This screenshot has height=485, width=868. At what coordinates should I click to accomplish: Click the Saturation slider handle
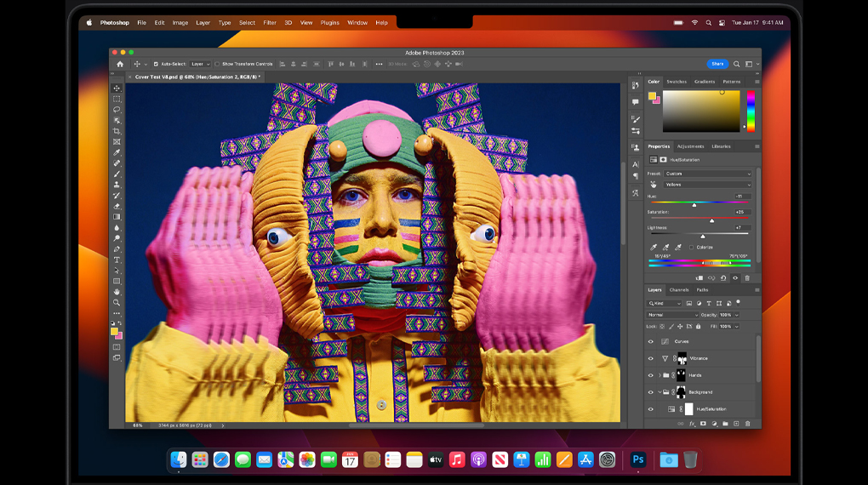point(711,220)
